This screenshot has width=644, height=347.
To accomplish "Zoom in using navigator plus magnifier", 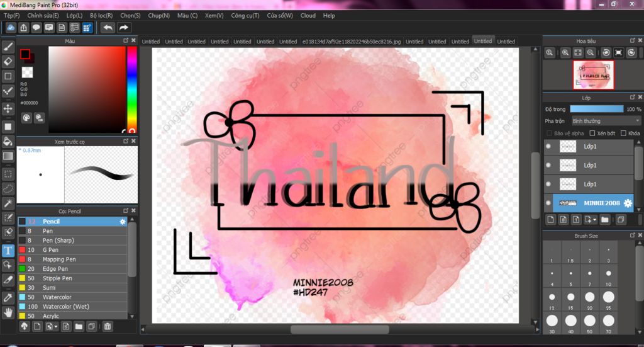I will (565, 53).
